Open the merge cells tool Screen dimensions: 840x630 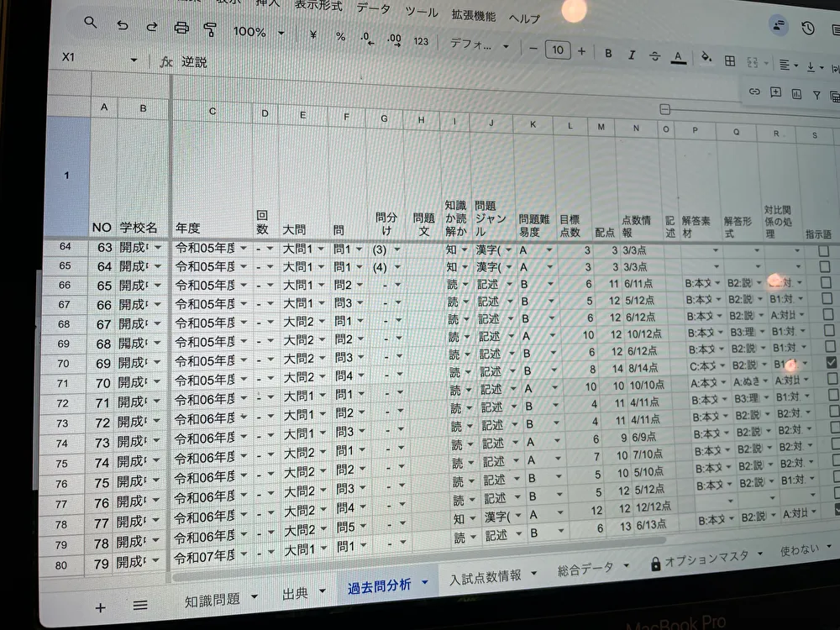(753, 63)
